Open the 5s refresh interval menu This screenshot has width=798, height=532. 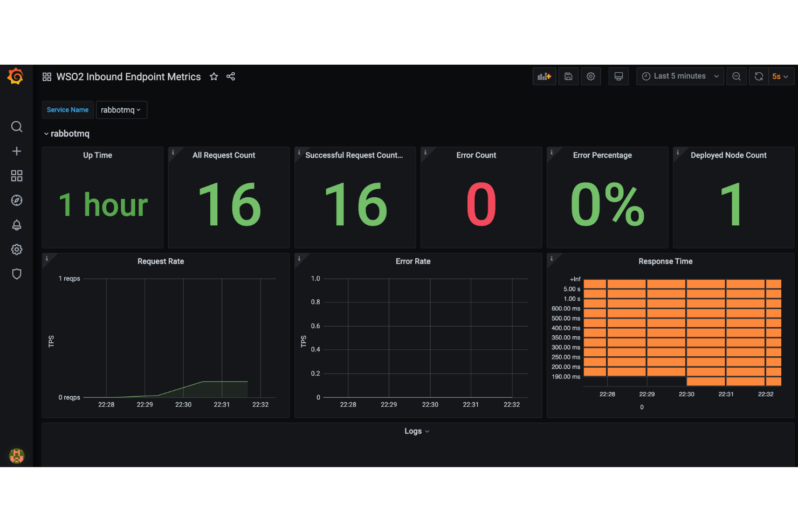pyautogui.click(x=780, y=76)
